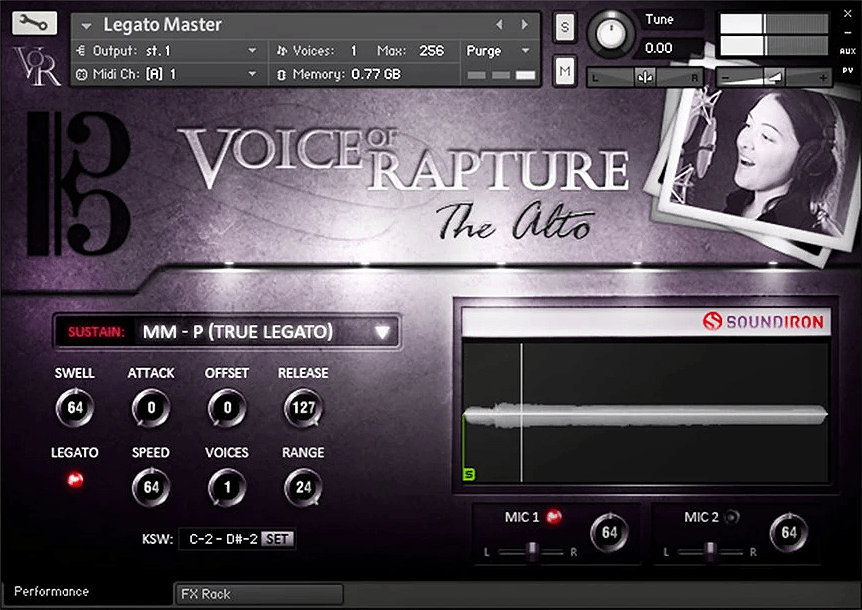The height and width of the screenshot is (610, 862).
Task: Click the purge status indicator bars
Action: [x=501, y=75]
